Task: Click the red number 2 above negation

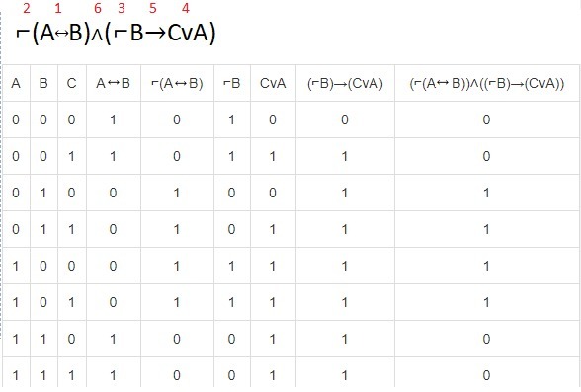Action: coord(26,8)
